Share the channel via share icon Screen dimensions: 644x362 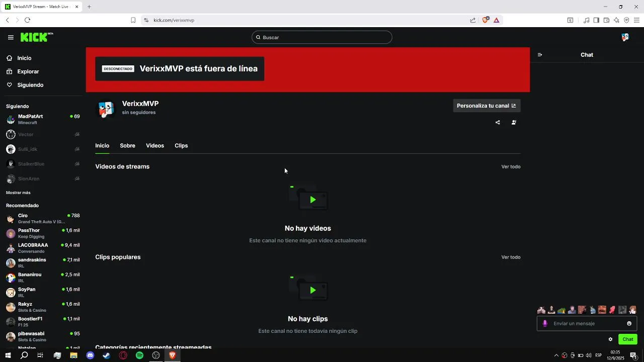498,122
